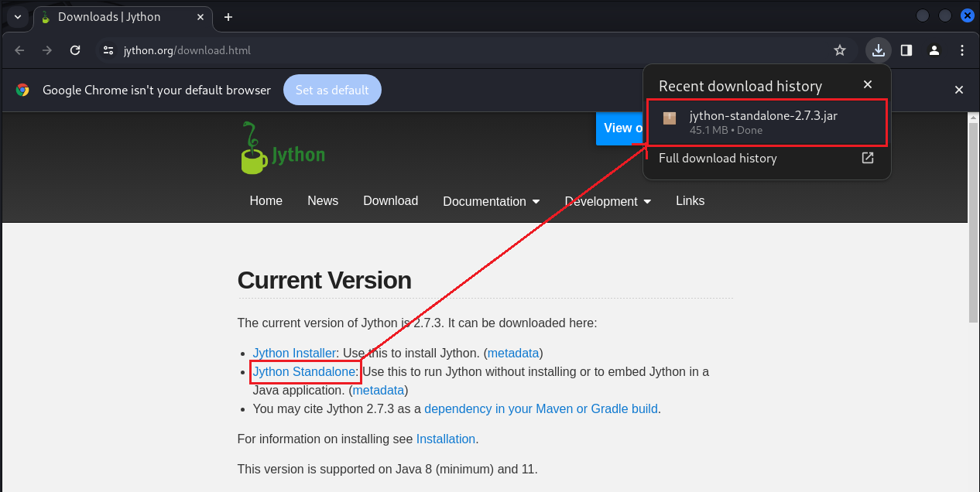The height and width of the screenshot is (492, 980).
Task: Click Full download history
Action: click(x=718, y=158)
